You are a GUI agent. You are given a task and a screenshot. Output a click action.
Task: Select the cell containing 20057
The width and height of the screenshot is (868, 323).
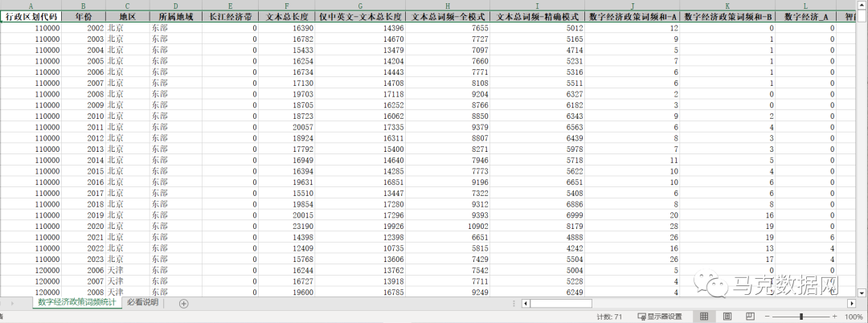(x=286, y=127)
